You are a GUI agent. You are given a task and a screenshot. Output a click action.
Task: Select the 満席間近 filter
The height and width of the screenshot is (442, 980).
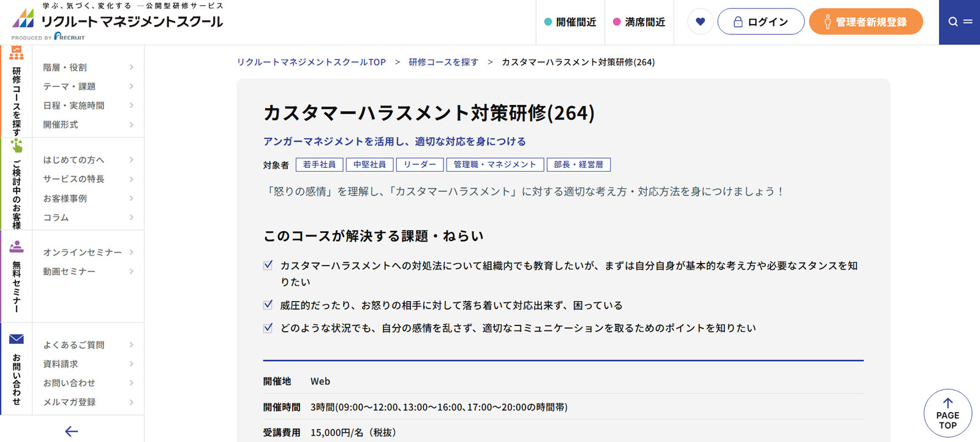click(639, 22)
